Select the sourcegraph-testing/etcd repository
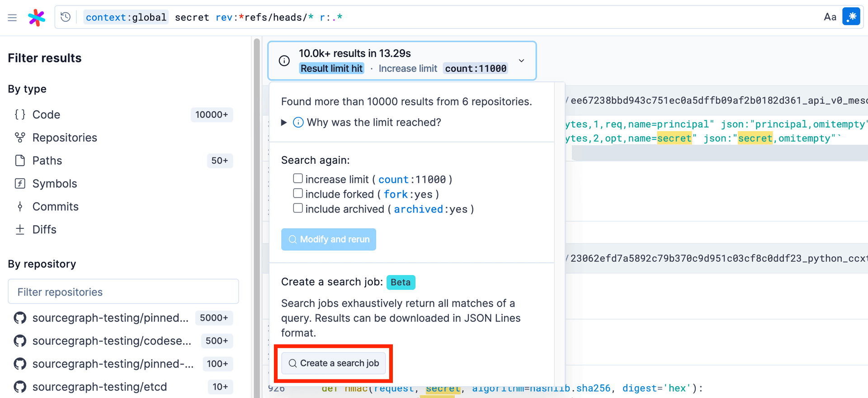The height and width of the screenshot is (398, 868). click(x=123, y=387)
